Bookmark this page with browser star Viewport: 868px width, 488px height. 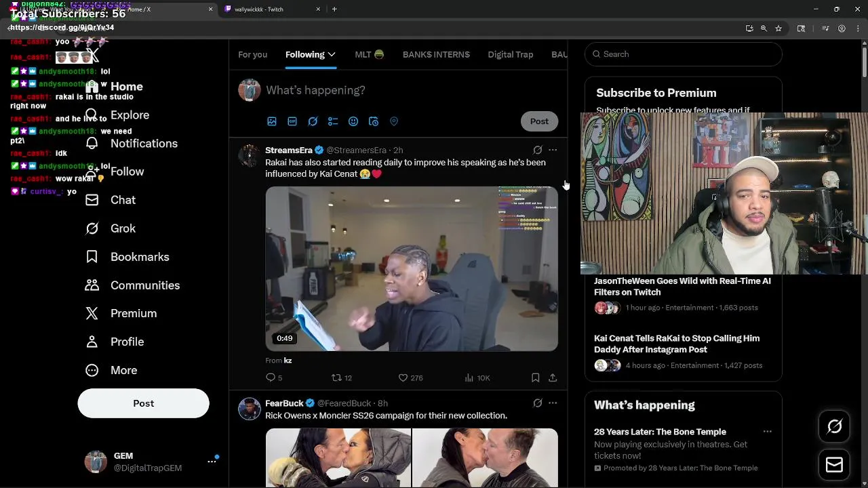pos(778,28)
